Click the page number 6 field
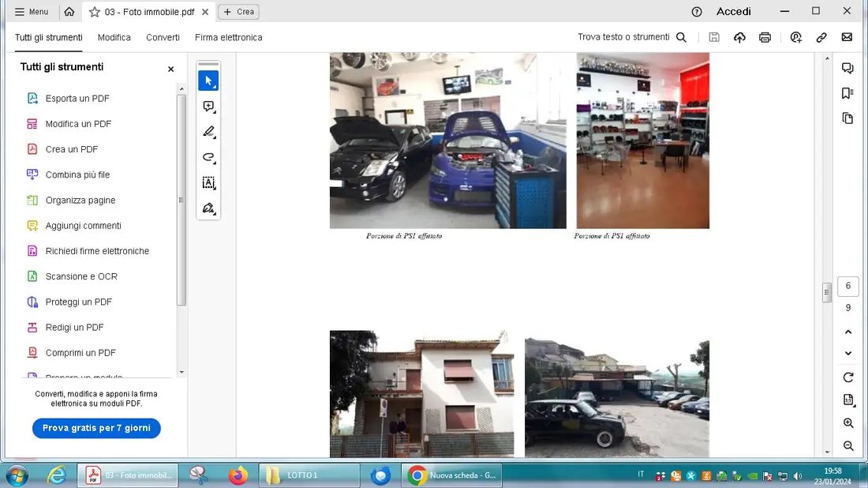Viewport: 868px width, 488px height. pos(848,286)
